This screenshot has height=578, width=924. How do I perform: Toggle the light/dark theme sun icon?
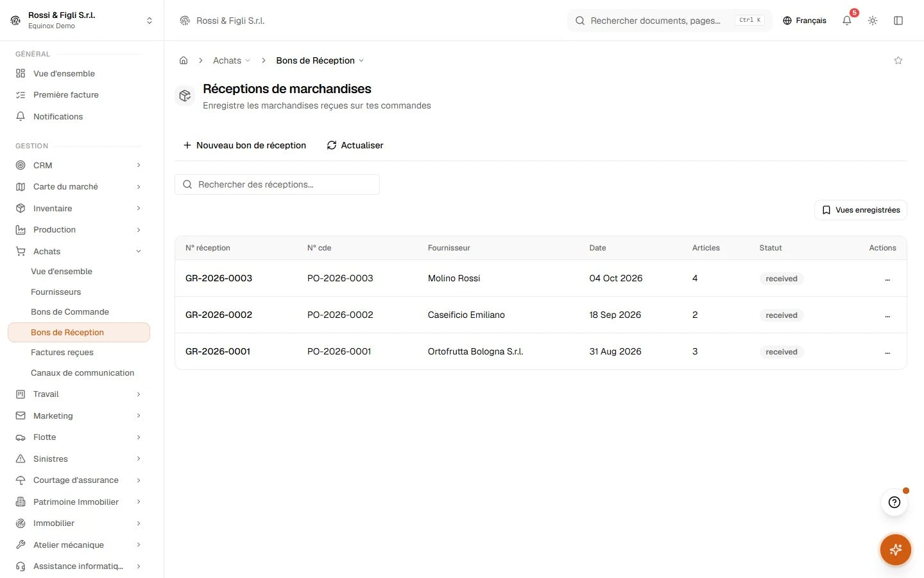click(x=873, y=21)
